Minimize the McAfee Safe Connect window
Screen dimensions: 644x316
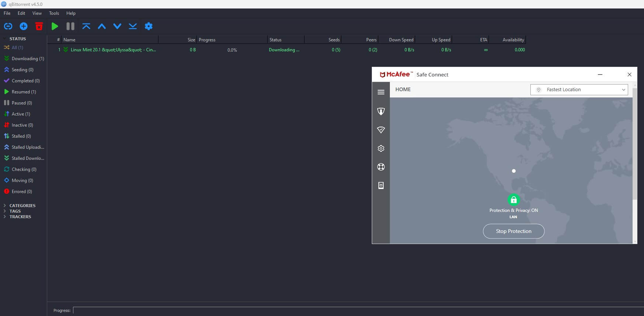point(600,75)
